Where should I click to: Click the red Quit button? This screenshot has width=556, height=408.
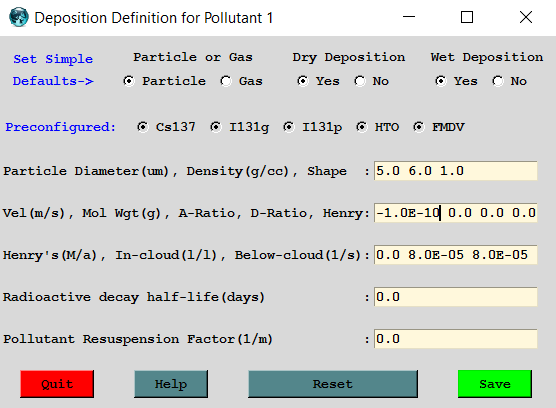tap(57, 384)
